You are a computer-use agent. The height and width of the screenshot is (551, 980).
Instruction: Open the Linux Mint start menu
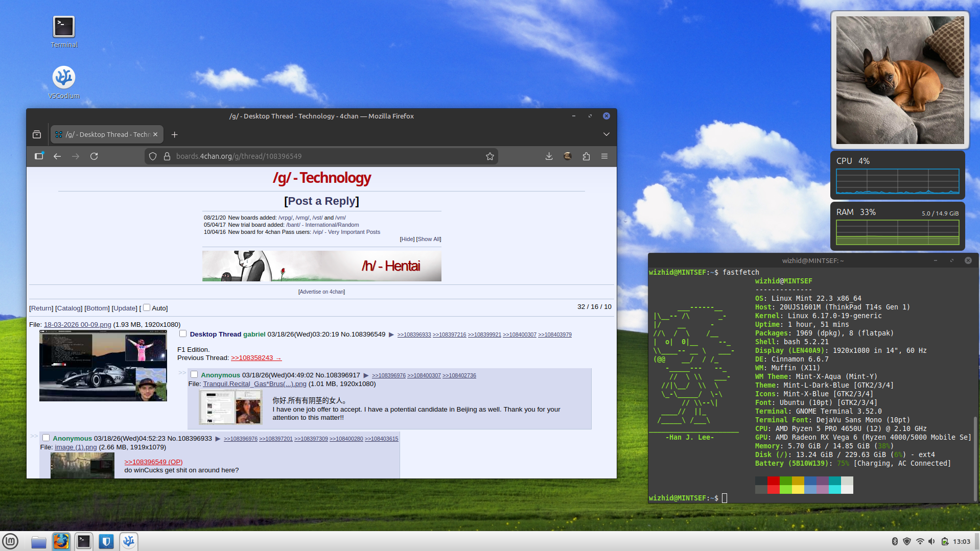[10, 541]
